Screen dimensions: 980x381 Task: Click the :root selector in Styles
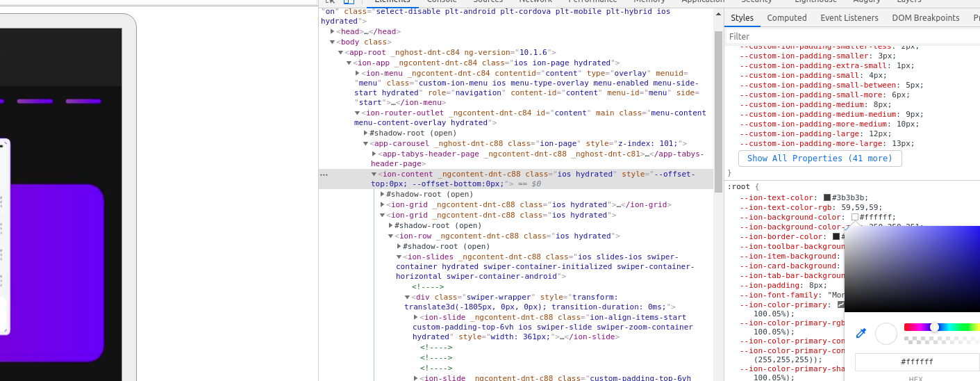click(x=738, y=187)
